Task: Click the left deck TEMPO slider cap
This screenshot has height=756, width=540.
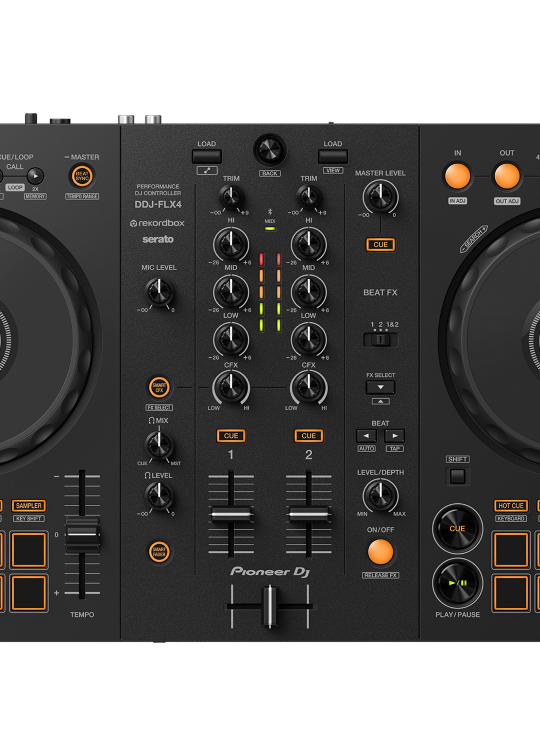Action: pos(82,534)
